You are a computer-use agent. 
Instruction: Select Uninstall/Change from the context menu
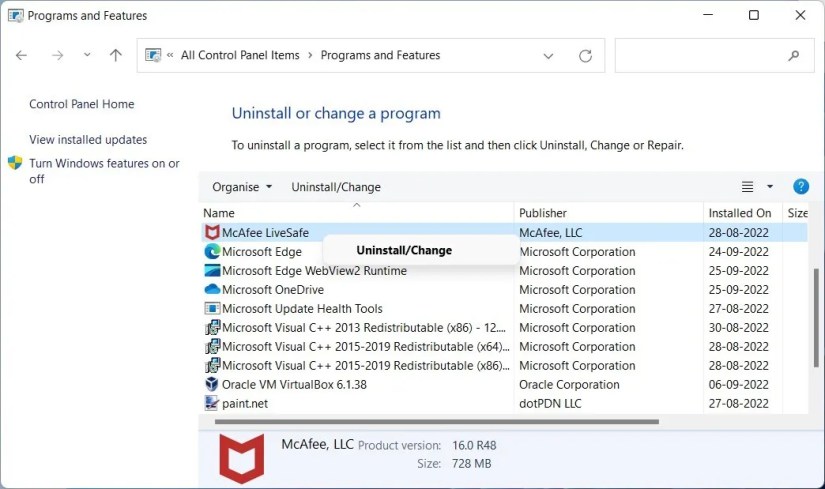pyautogui.click(x=404, y=250)
